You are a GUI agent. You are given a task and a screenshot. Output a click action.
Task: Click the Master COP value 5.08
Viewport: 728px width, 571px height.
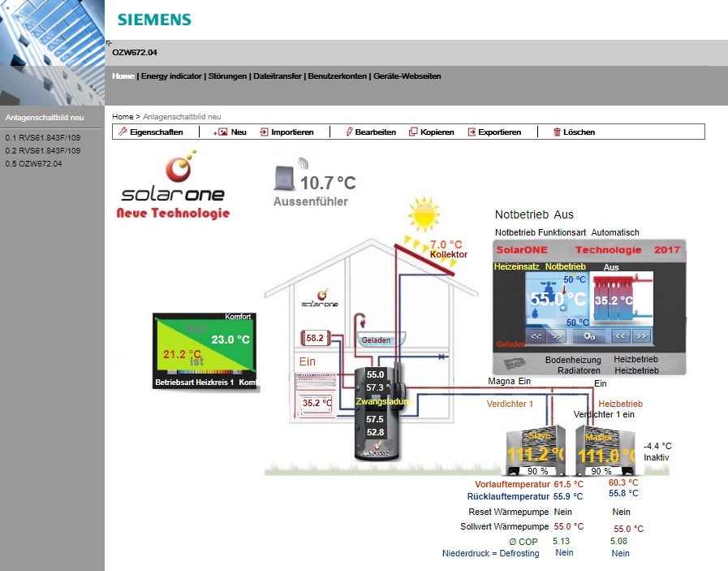(x=618, y=541)
